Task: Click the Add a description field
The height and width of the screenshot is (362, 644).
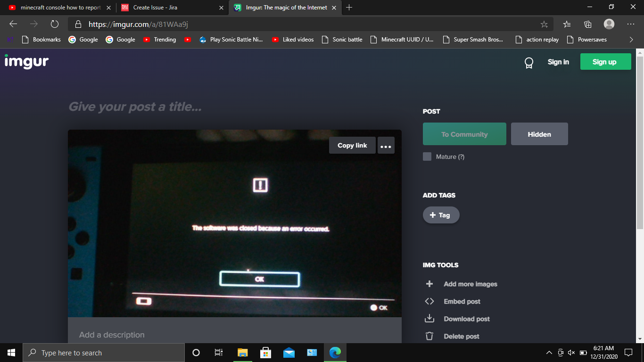Action: (235, 335)
